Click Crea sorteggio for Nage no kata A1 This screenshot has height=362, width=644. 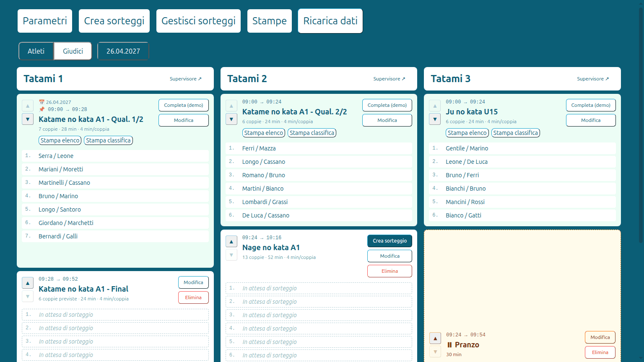[390, 241]
